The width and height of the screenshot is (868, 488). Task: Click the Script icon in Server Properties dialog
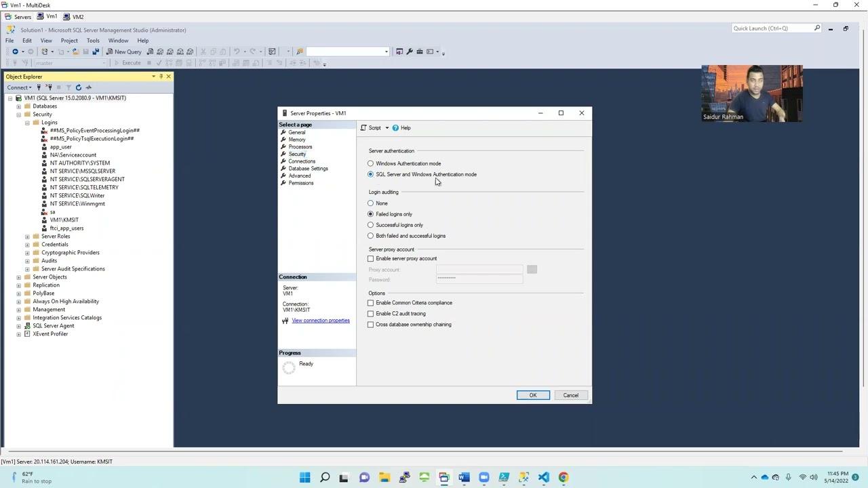pos(363,127)
